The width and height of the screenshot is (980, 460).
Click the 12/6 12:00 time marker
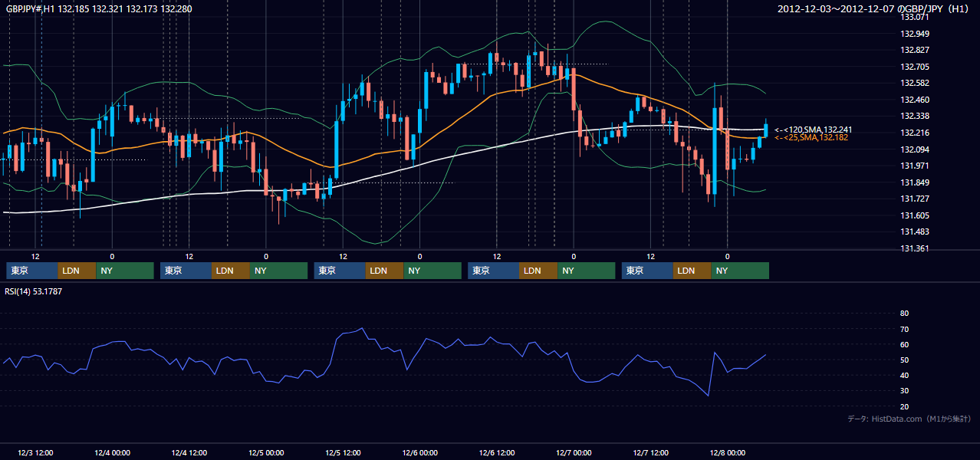497,452
